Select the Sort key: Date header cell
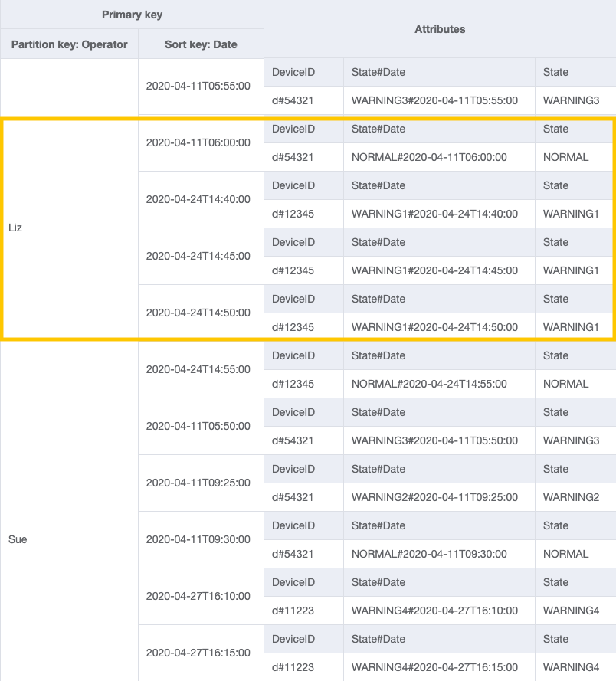This screenshot has height=681, width=616. point(201,44)
